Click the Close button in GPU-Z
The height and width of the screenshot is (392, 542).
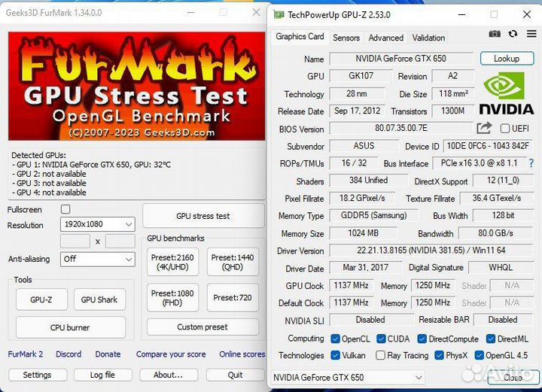(513, 378)
